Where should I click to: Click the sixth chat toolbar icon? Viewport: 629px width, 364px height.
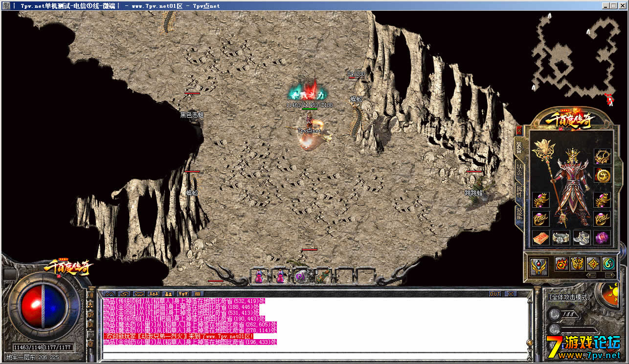pyautogui.click(x=183, y=294)
